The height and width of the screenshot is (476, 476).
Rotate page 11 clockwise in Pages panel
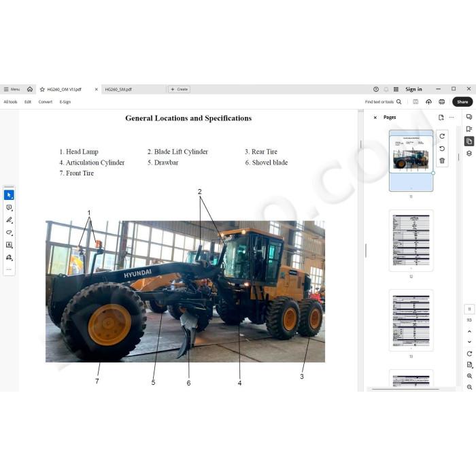pos(442,136)
